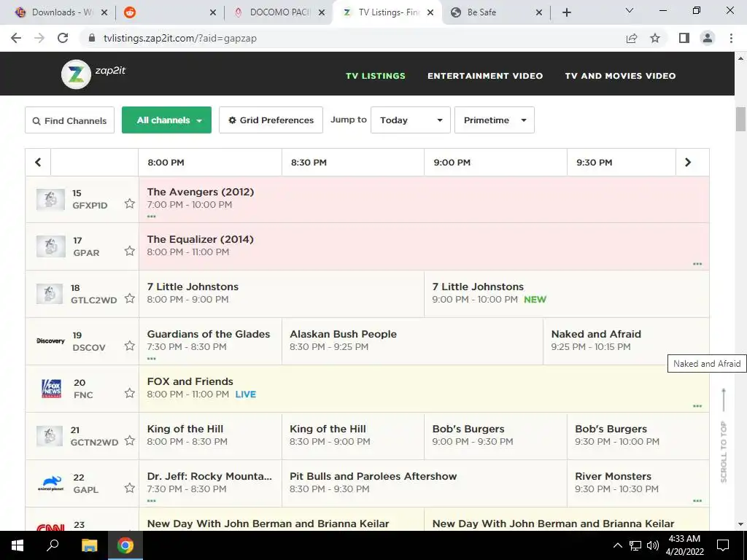Open Windows taskbar search
Screen dimensions: 747x560
(x=53, y=545)
